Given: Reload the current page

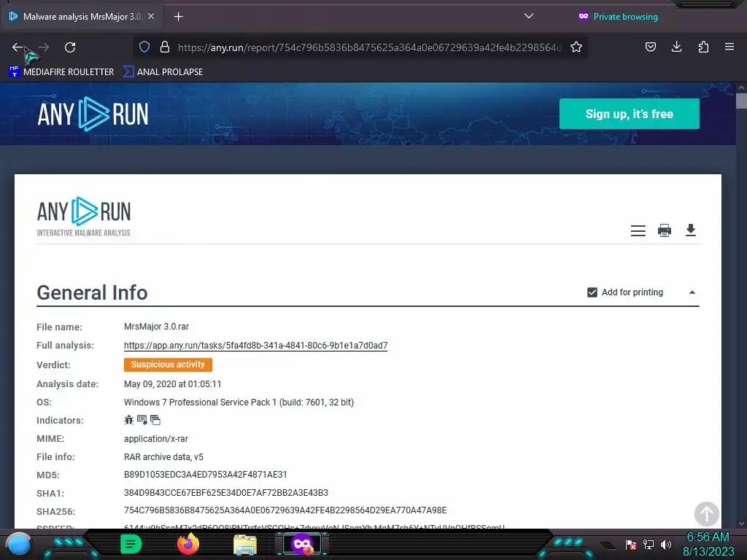Looking at the screenshot, I should coord(70,47).
